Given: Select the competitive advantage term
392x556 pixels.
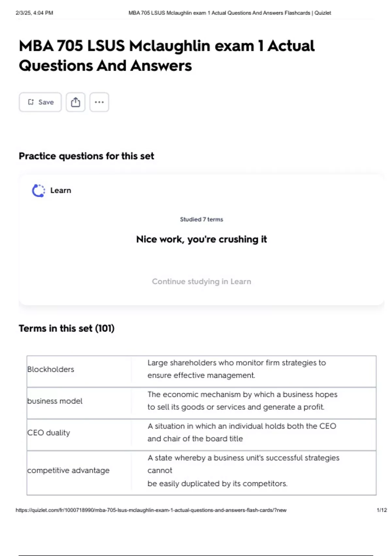Looking at the screenshot, I should click(x=68, y=470).
